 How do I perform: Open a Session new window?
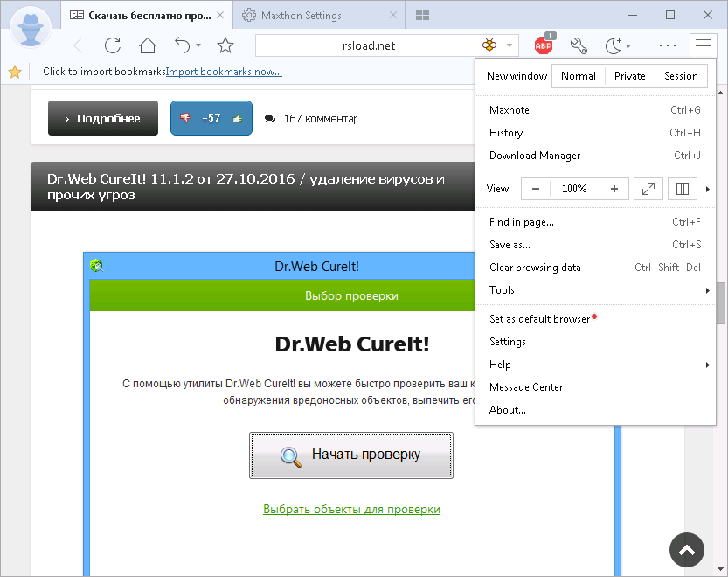[681, 76]
